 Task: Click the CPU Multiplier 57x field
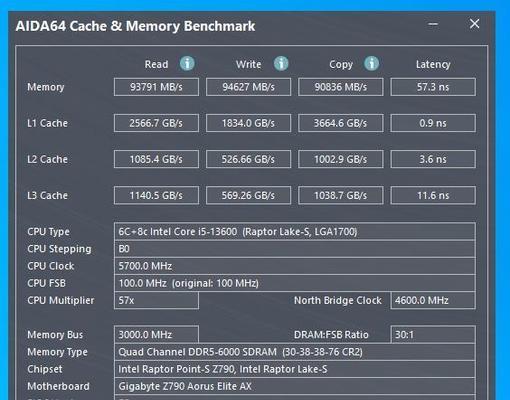tap(156, 300)
